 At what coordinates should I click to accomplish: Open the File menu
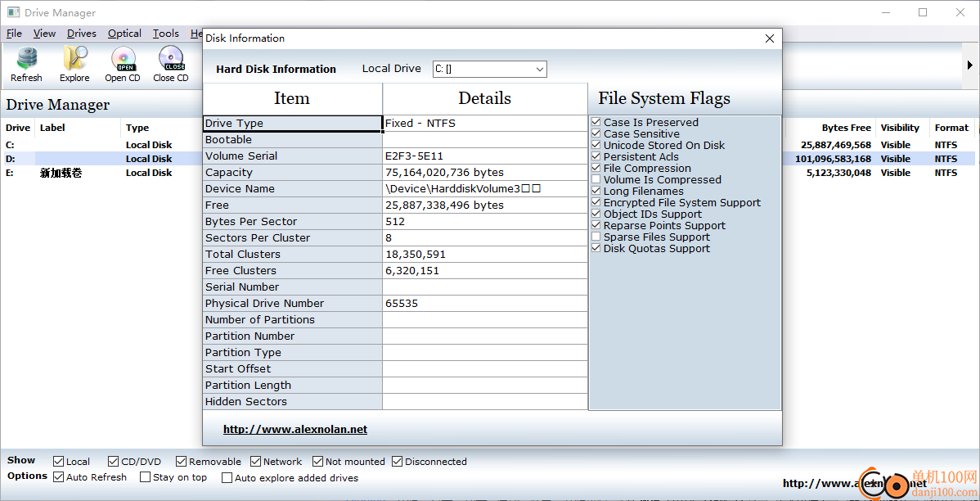point(14,33)
